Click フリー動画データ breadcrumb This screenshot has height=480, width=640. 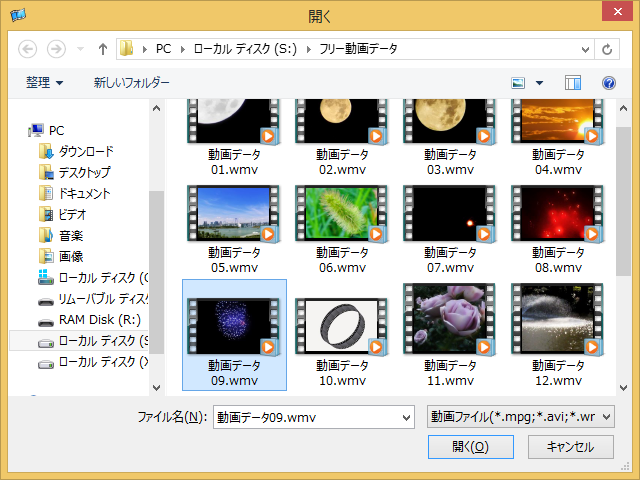click(358, 49)
